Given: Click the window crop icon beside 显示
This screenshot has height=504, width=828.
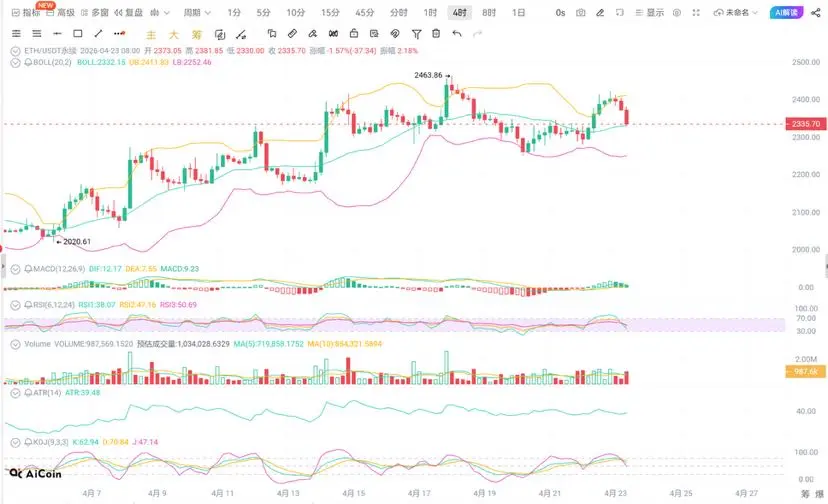Looking at the screenshot, I should point(619,12).
